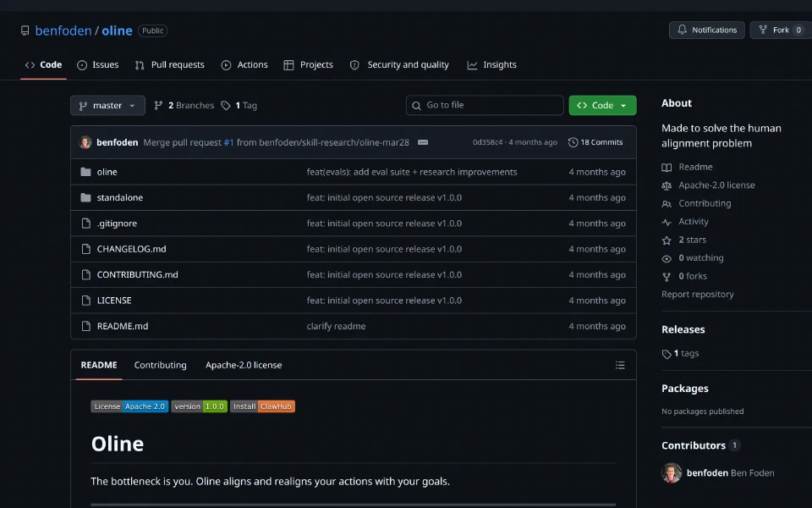
Task: Open the LICENSE file
Action: pos(114,300)
